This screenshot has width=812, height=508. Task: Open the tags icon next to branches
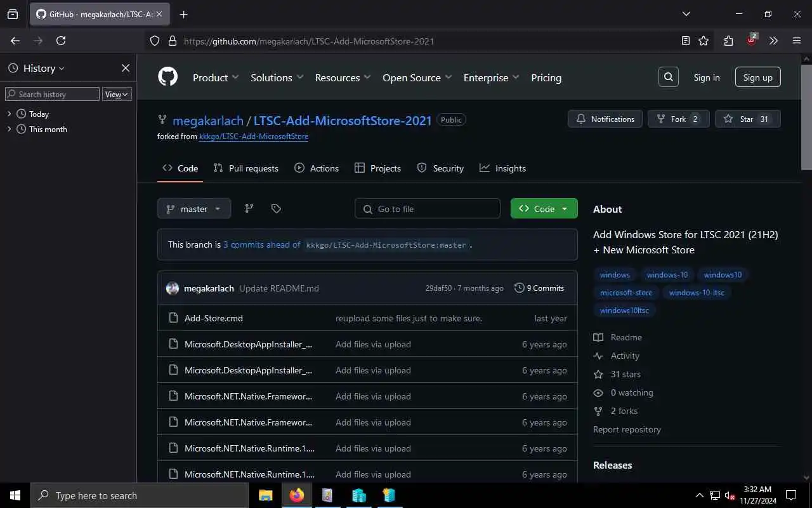[x=276, y=208]
